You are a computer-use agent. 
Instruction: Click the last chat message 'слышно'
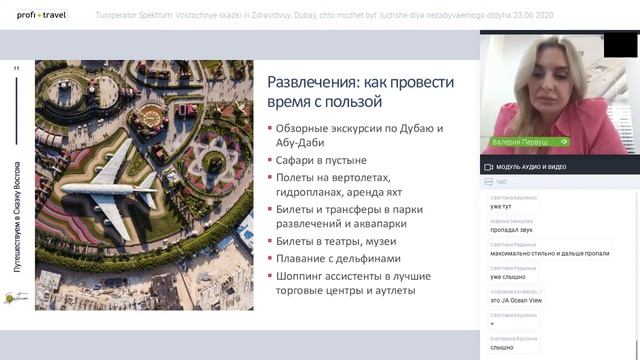[x=502, y=348]
